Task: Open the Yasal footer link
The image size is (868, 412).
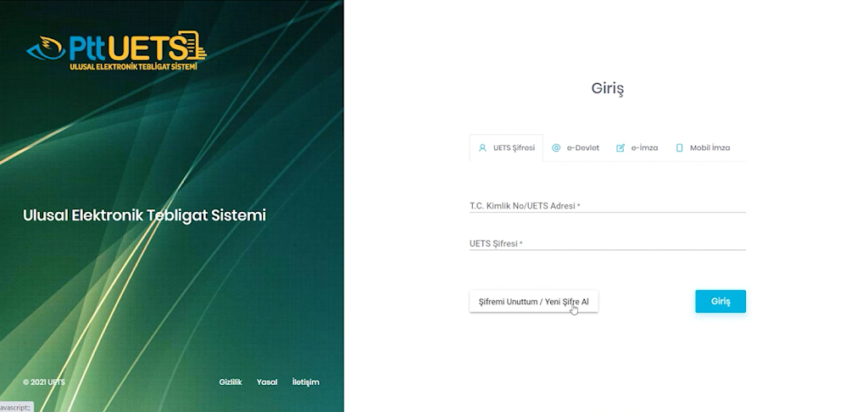Action: [267, 382]
